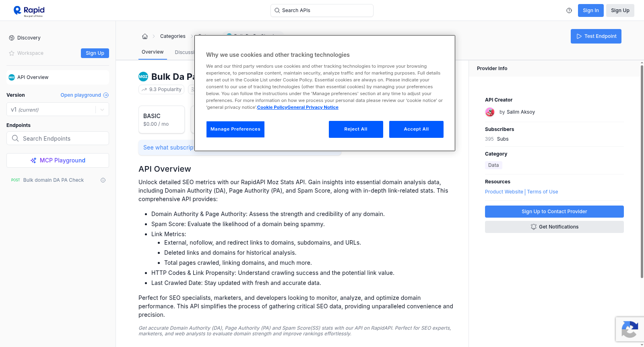The width and height of the screenshot is (644, 347).
Task: Click the page vertical scrollbar
Action: coord(642,171)
